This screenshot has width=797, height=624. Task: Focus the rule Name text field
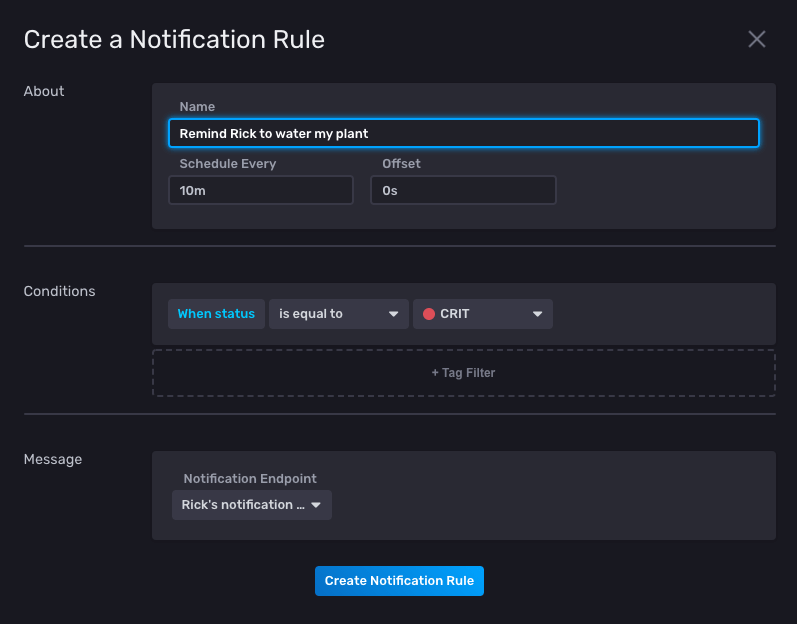coord(463,133)
